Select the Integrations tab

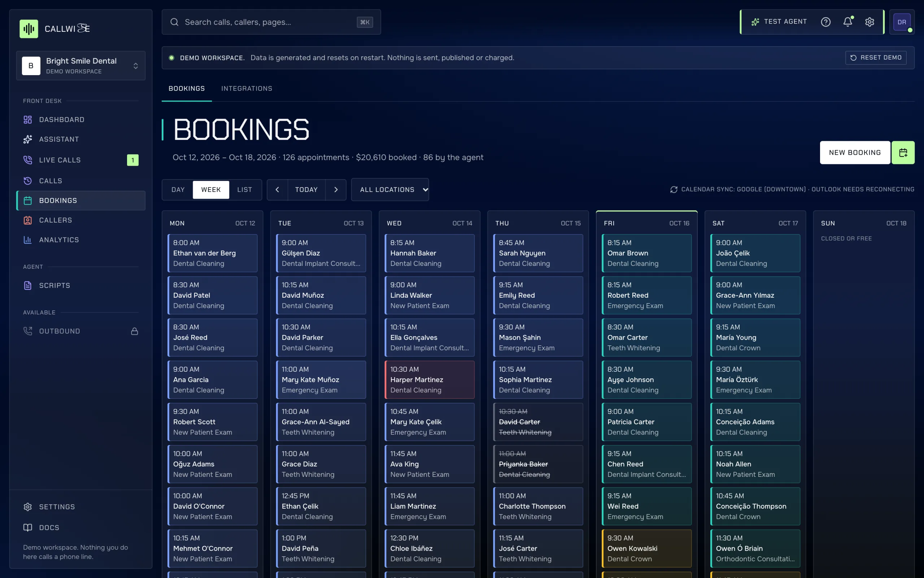(247, 89)
